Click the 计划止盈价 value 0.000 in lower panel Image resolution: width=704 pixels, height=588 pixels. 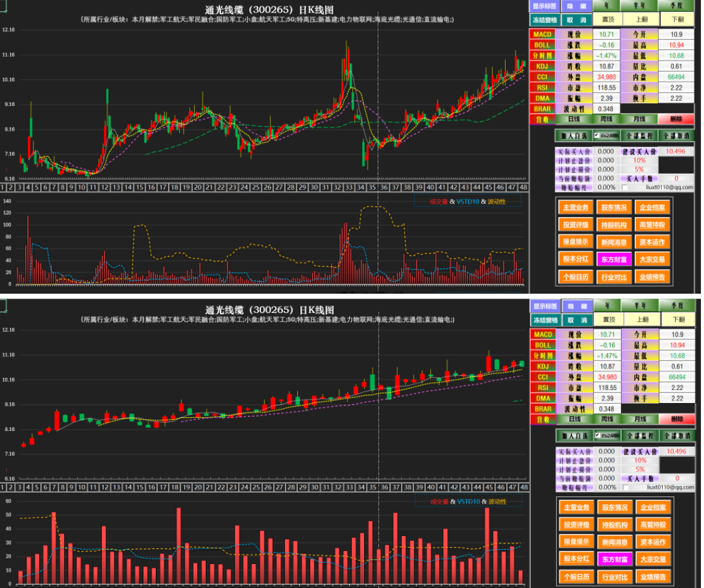pos(606,461)
